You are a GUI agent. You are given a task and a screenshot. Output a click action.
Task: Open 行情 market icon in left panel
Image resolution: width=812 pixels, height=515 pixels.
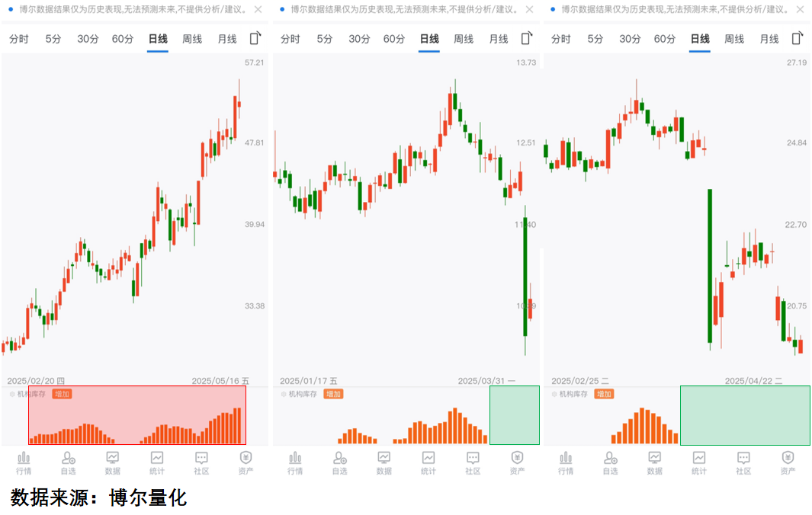tap(24, 462)
